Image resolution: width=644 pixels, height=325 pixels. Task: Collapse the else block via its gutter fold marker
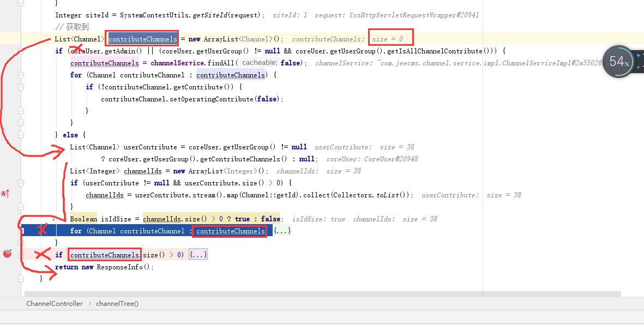(21, 135)
